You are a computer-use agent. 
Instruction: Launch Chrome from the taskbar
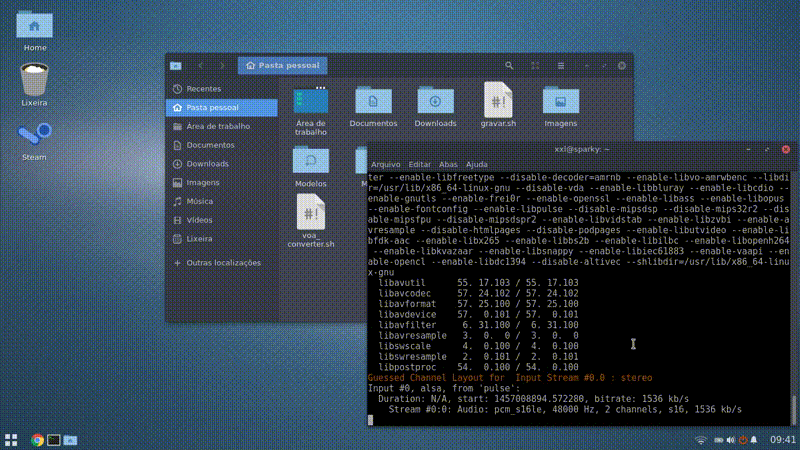click(x=37, y=439)
